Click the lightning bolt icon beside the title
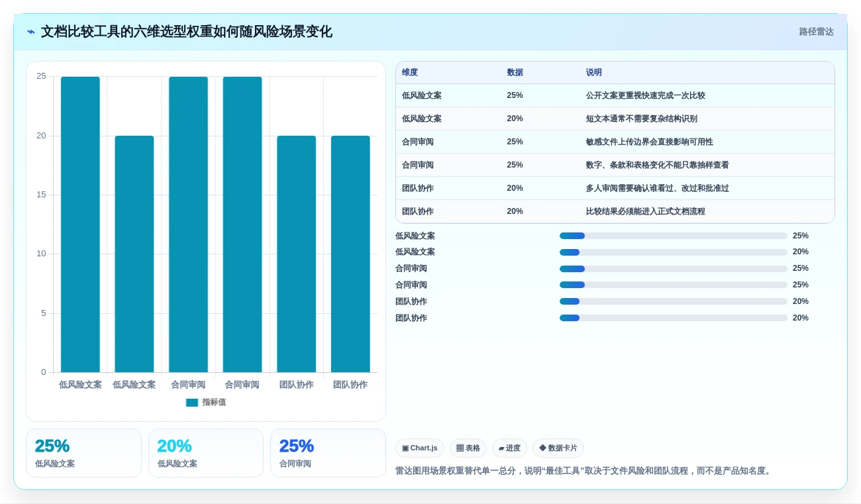Screen dimensions: 861x504 pyautogui.click(x=31, y=32)
